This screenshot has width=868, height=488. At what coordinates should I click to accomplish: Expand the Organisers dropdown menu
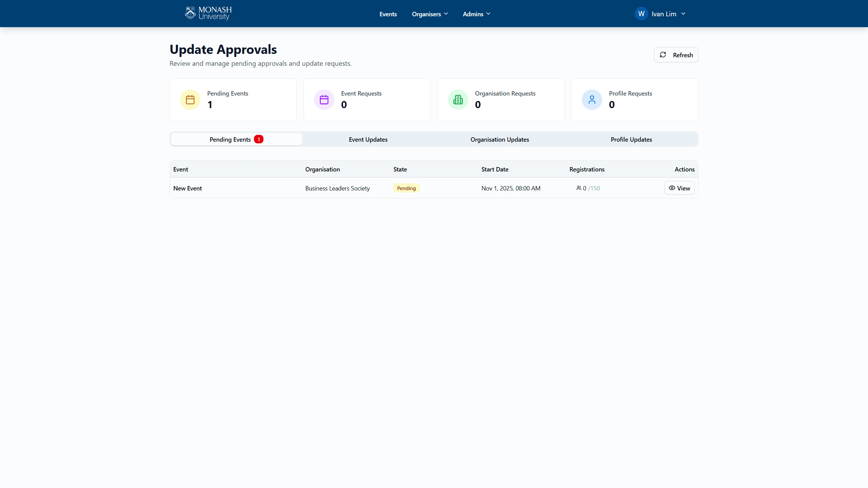[x=430, y=14]
